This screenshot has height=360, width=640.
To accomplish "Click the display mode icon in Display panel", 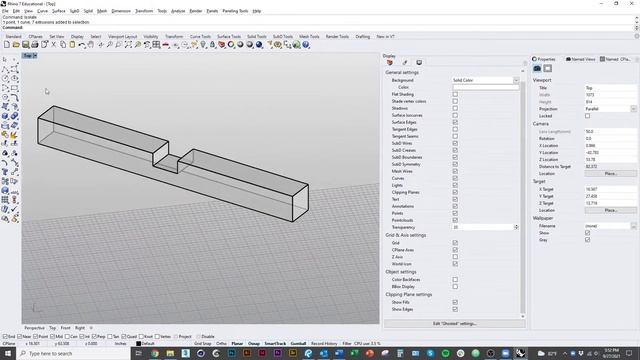I will click(390, 62).
